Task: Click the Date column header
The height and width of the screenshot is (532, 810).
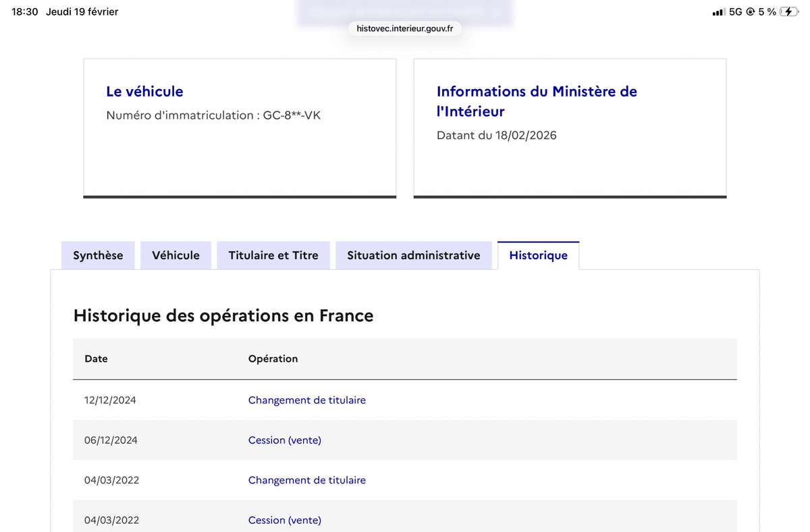Action: (96, 358)
